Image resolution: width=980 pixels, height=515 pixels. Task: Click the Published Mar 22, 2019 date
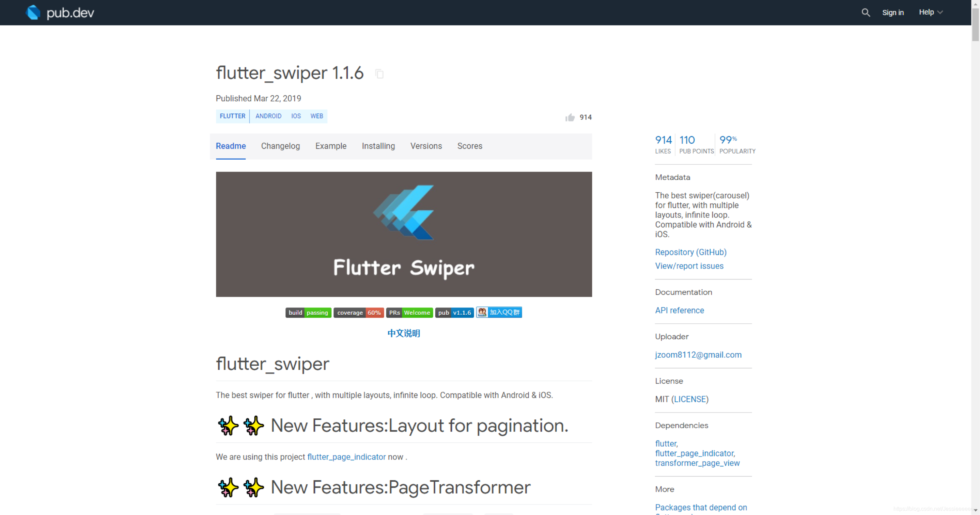coord(258,98)
